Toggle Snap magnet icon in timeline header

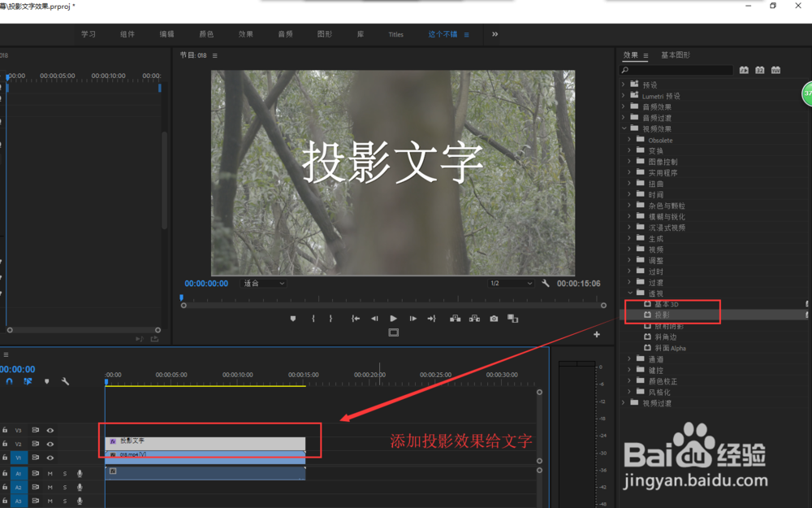(x=9, y=381)
